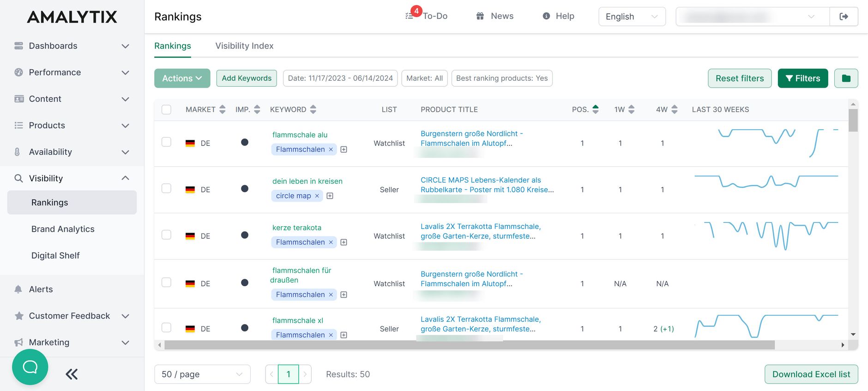Click Download Excel list
This screenshot has width=868, height=391.
click(811, 374)
